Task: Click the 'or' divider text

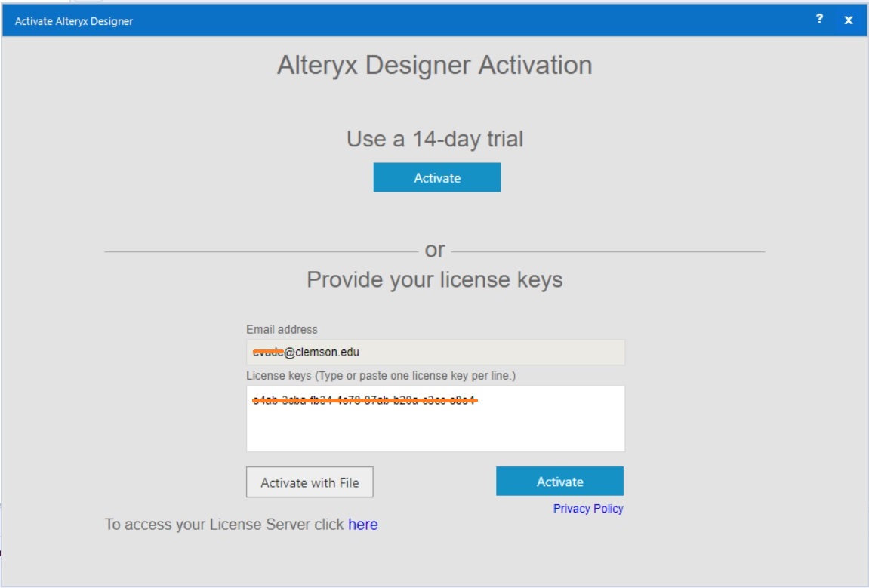Action: click(435, 250)
